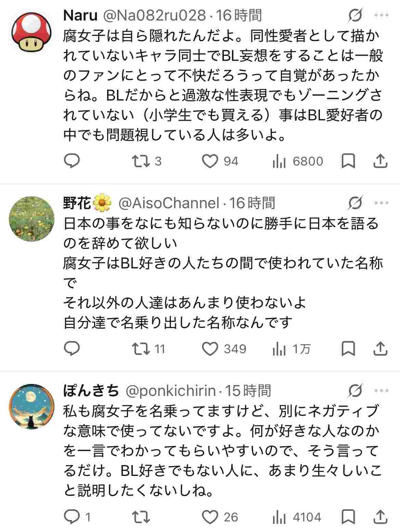Image resolution: width=400 pixels, height=532 pixels.
Task: Reply to Naru's tweet
Action: [72, 161]
